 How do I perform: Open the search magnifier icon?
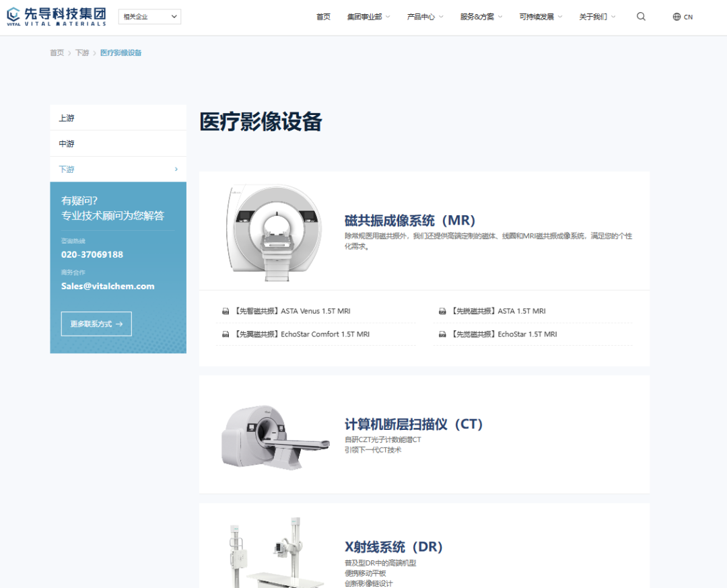click(x=640, y=16)
